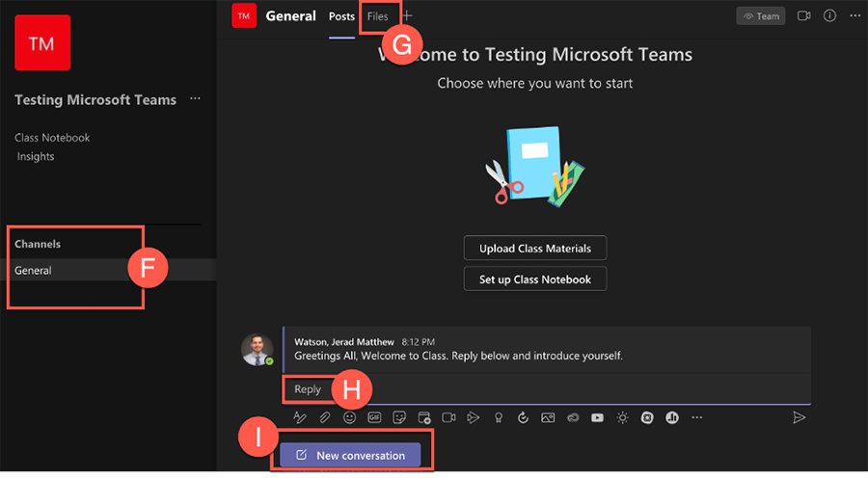Click the Upload Class Materials button
Viewport: 868px width, 478px height.
(535, 249)
